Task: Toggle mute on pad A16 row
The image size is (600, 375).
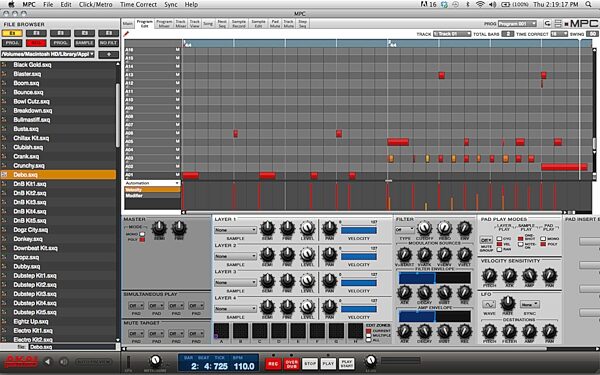Action: (178, 50)
